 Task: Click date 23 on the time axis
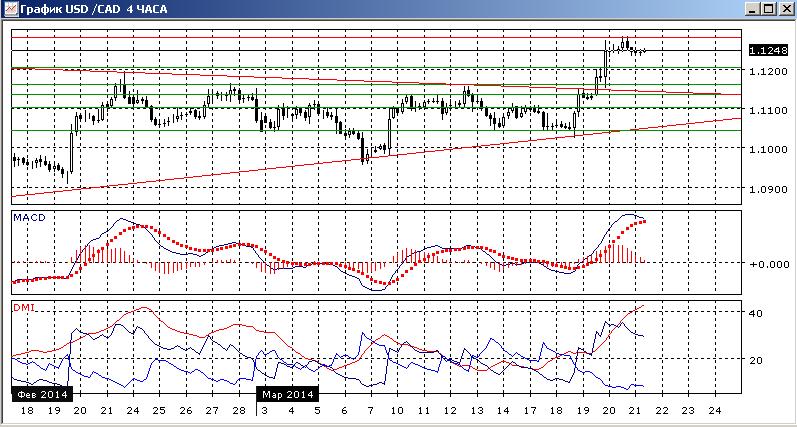click(688, 411)
